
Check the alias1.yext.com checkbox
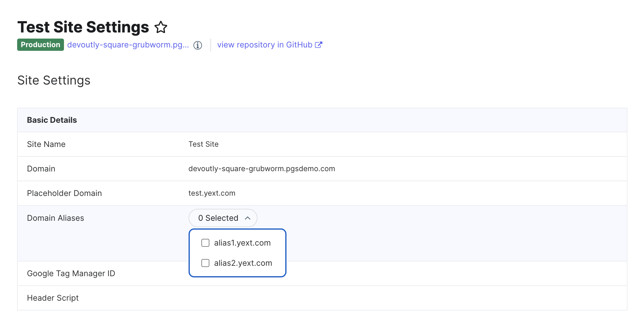[205, 243]
